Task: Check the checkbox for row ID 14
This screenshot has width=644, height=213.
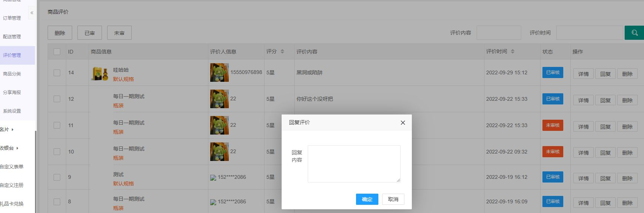Action: pos(57,73)
